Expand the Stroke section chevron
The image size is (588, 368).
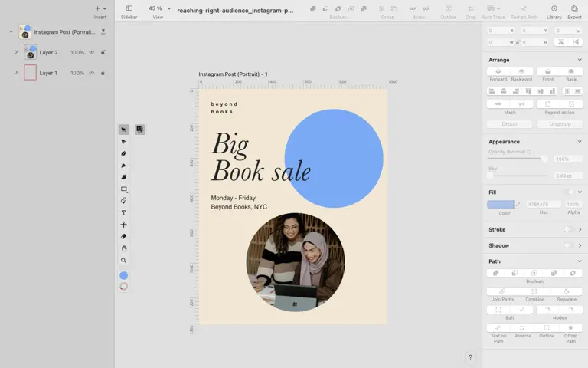click(x=580, y=229)
